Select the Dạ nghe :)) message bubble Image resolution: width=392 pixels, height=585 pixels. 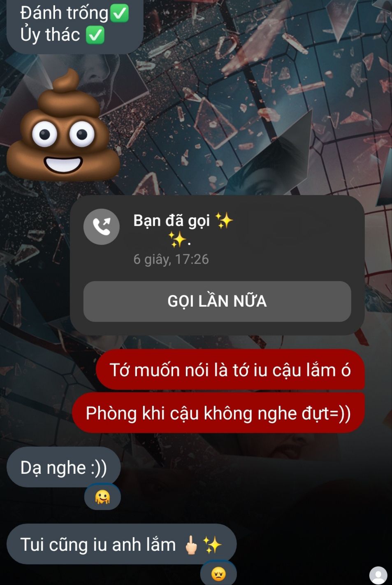coord(63,467)
